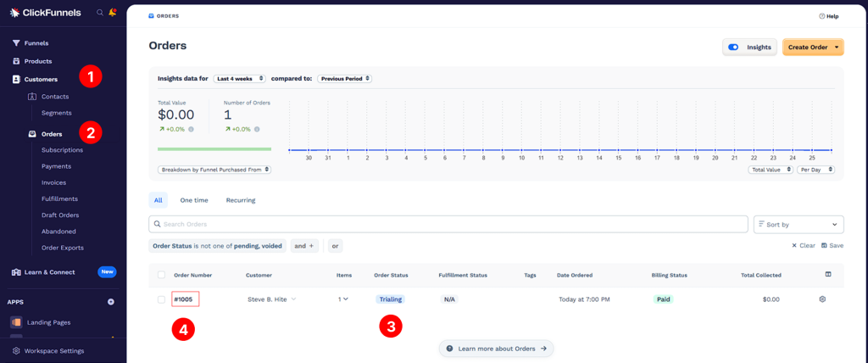868x363 pixels.
Task: Click the Landing Pages app icon
Action: point(17,322)
